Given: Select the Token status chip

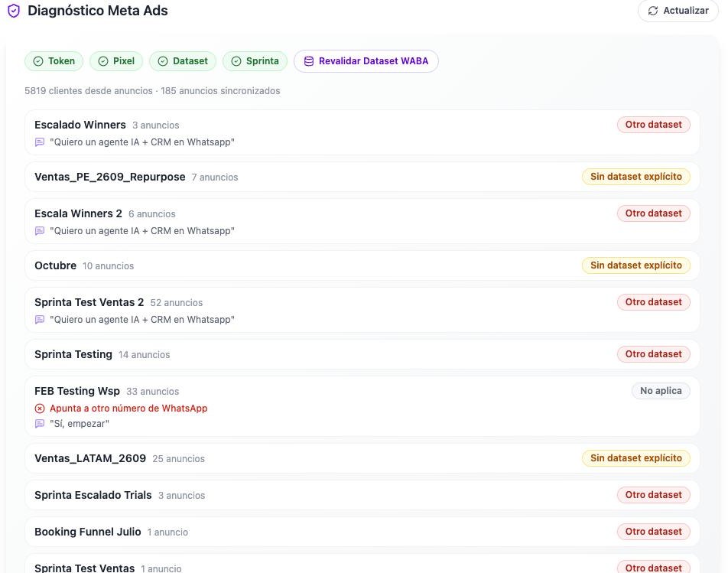Looking at the screenshot, I should pos(54,61).
